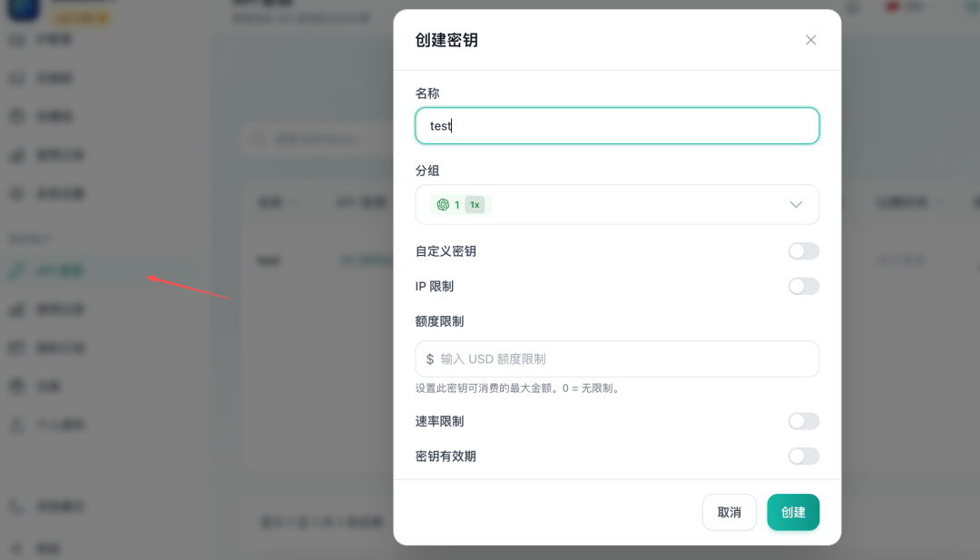Turn on the 速率限制 switch
This screenshot has width=980, height=560.
(803, 420)
